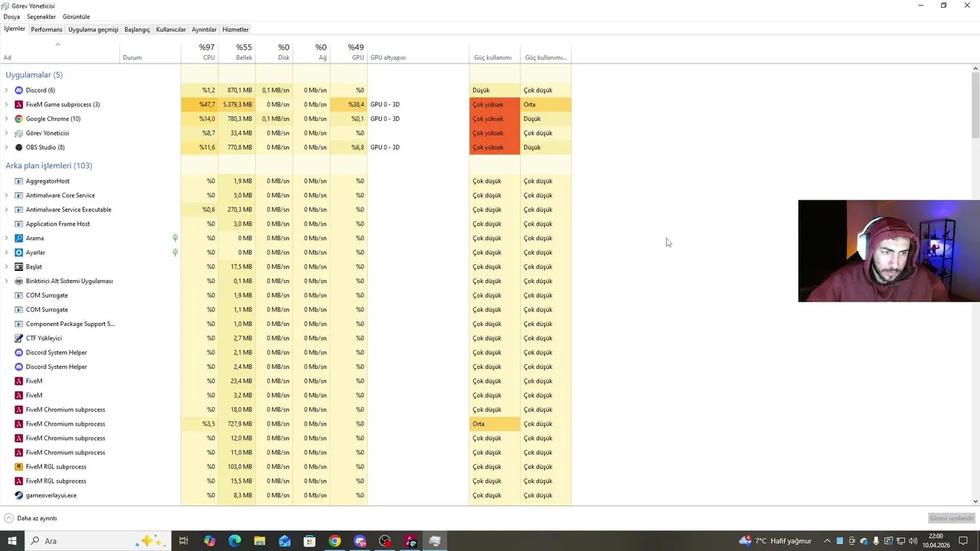
Task: Expand the OBS Studio (8) group
Action: tap(7, 147)
